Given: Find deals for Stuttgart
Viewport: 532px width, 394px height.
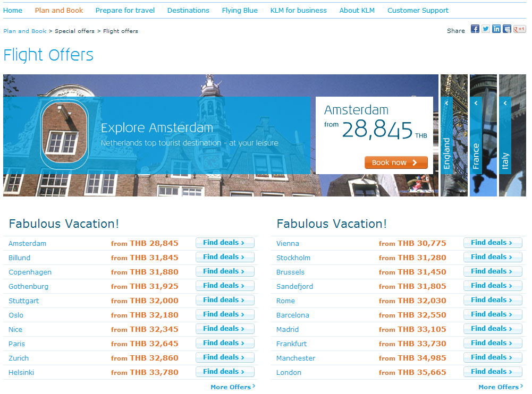Looking at the screenshot, I should 225,300.
